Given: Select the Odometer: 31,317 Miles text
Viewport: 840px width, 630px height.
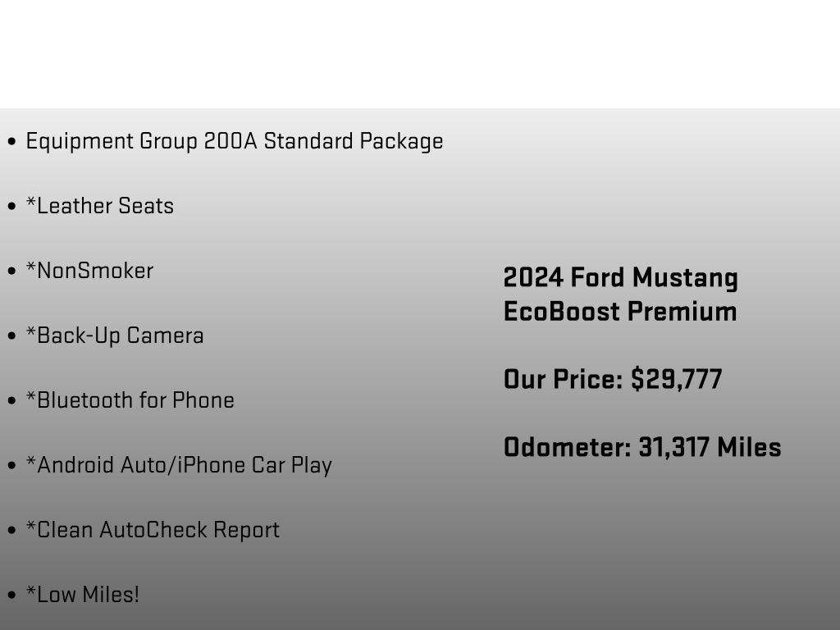Looking at the screenshot, I should tap(642, 447).
